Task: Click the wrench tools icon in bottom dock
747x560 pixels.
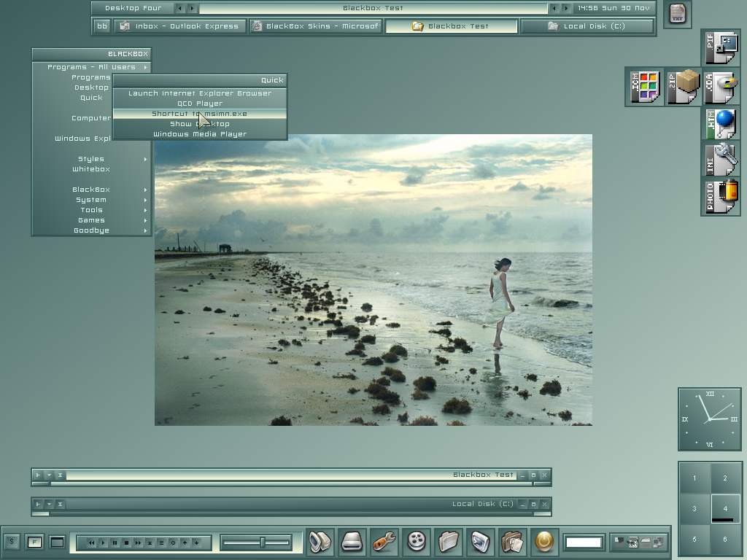Action: click(384, 542)
